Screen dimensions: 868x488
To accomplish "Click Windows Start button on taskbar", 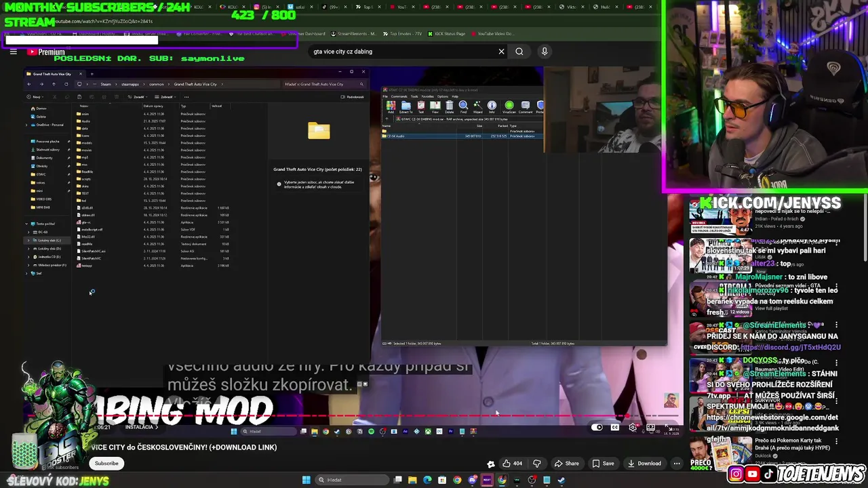I will click(x=306, y=480).
